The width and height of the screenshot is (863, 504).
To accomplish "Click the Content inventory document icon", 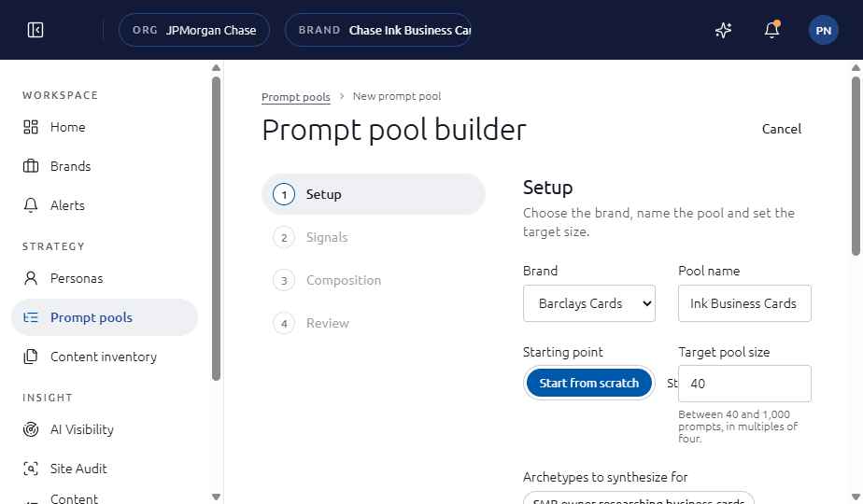I will tap(31, 357).
